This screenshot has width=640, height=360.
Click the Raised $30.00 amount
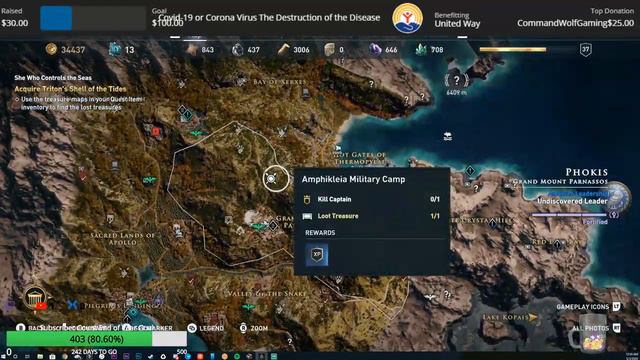[x=15, y=23]
